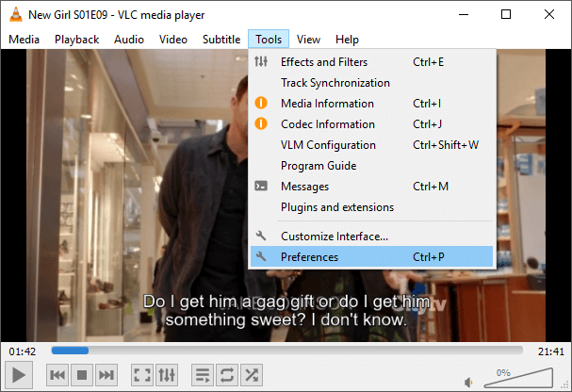Click the playback seek bar
The height and width of the screenshot is (392, 572).
(287, 351)
